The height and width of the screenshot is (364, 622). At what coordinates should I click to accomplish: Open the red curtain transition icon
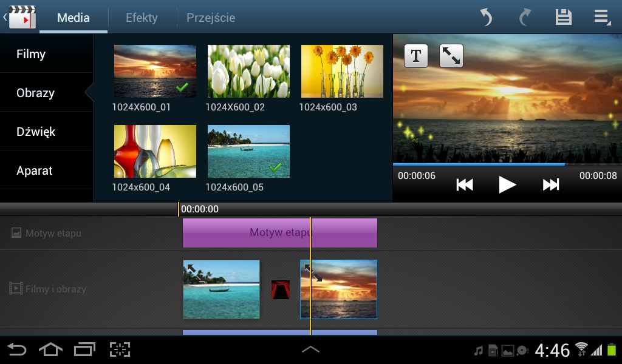click(x=281, y=289)
